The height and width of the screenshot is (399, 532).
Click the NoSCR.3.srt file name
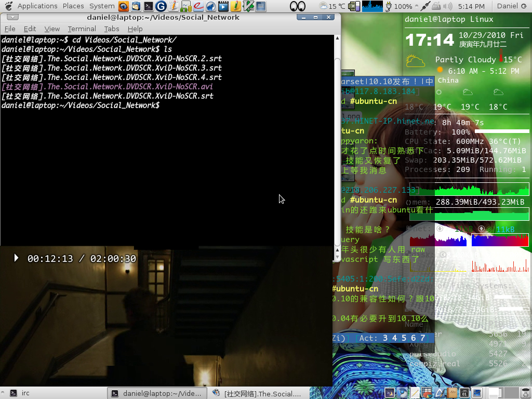click(112, 68)
